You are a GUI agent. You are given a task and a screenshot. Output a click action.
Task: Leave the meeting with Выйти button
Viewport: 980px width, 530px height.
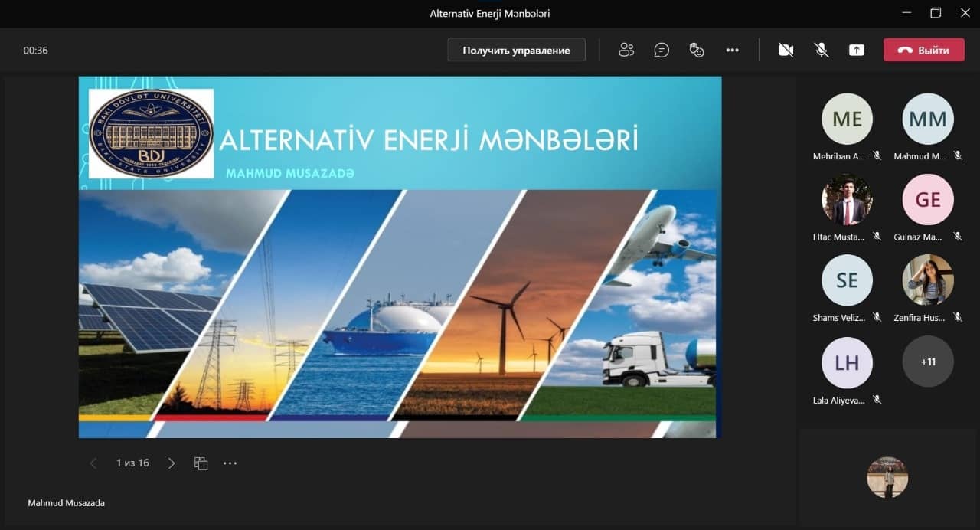click(923, 50)
